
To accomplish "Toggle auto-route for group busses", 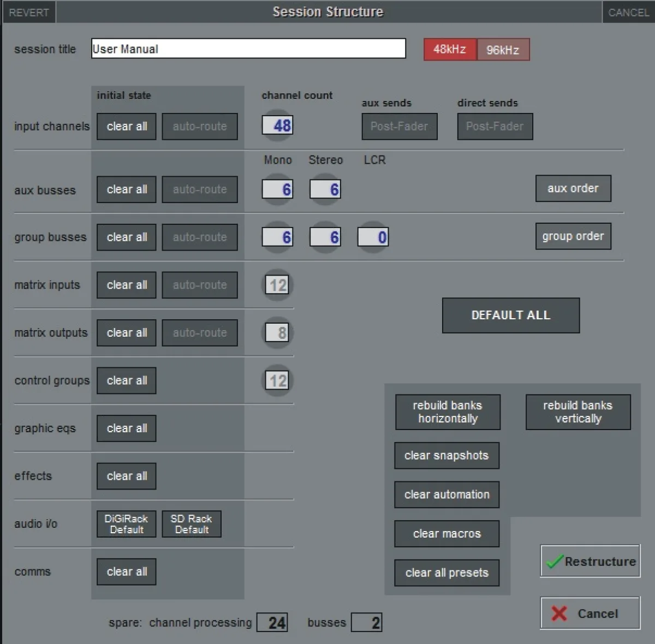I will point(200,237).
